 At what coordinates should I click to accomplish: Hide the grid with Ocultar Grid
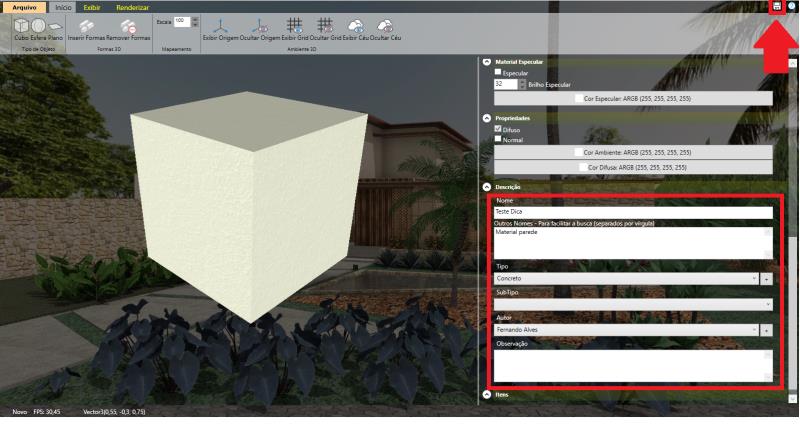[324, 27]
